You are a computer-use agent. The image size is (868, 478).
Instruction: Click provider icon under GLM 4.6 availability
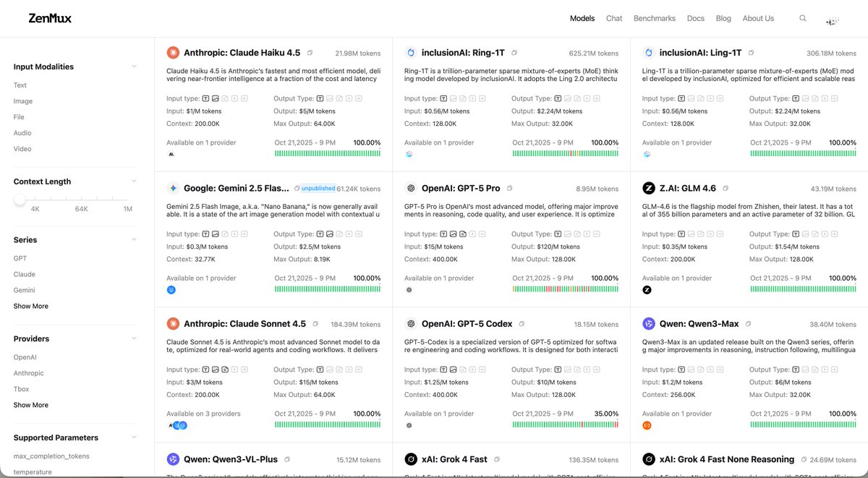click(x=647, y=290)
